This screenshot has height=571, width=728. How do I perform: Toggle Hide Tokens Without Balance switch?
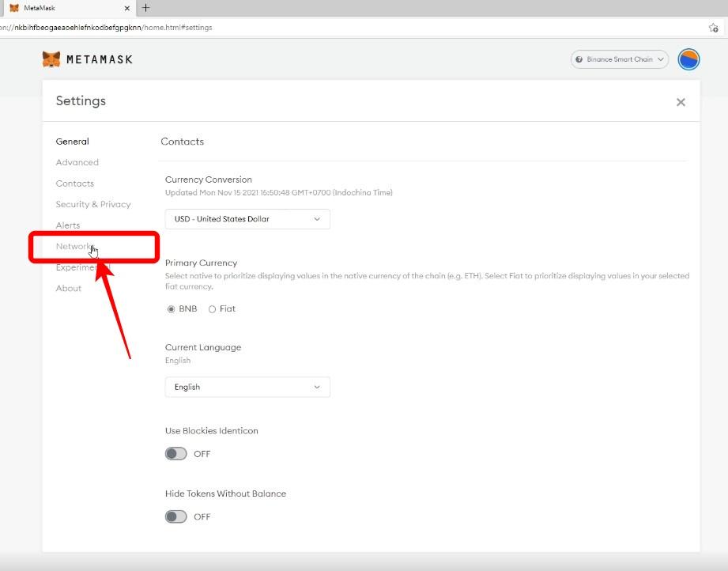point(176,516)
